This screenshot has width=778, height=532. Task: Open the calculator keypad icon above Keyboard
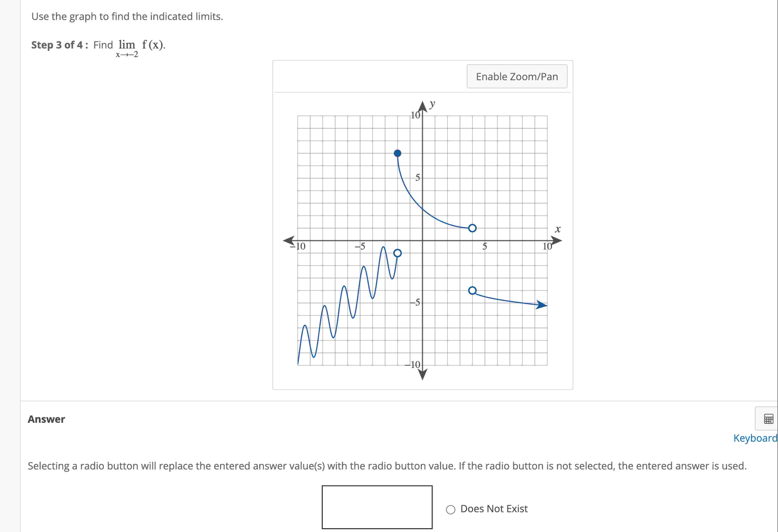768,419
